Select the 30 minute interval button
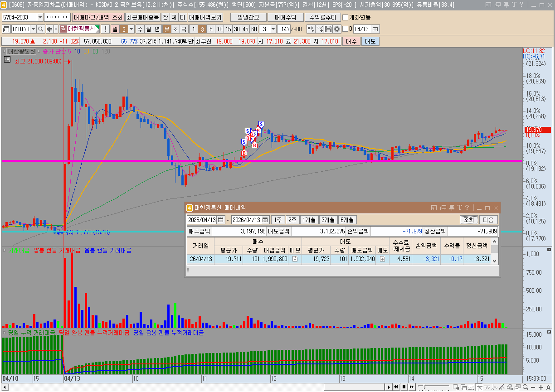555x392 pixels. pyautogui.click(x=237, y=29)
